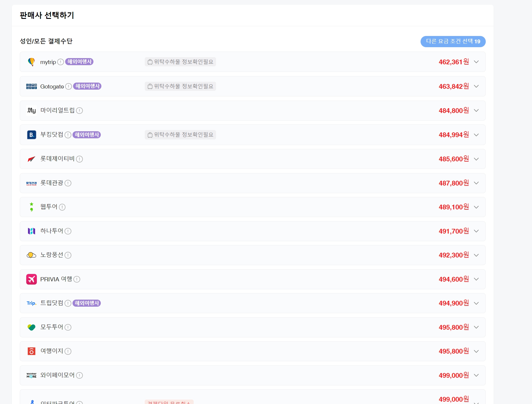Click the PRIVIA 여행 seller name

56,279
